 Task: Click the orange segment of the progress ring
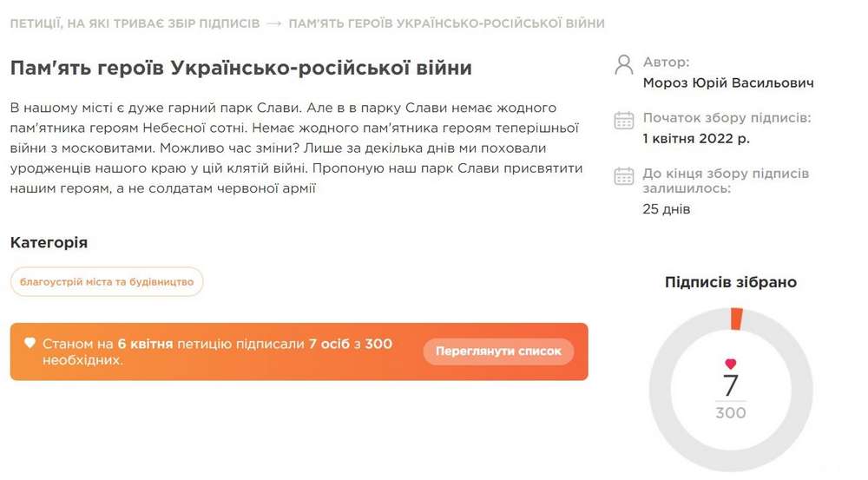pyautogui.click(x=736, y=319)
